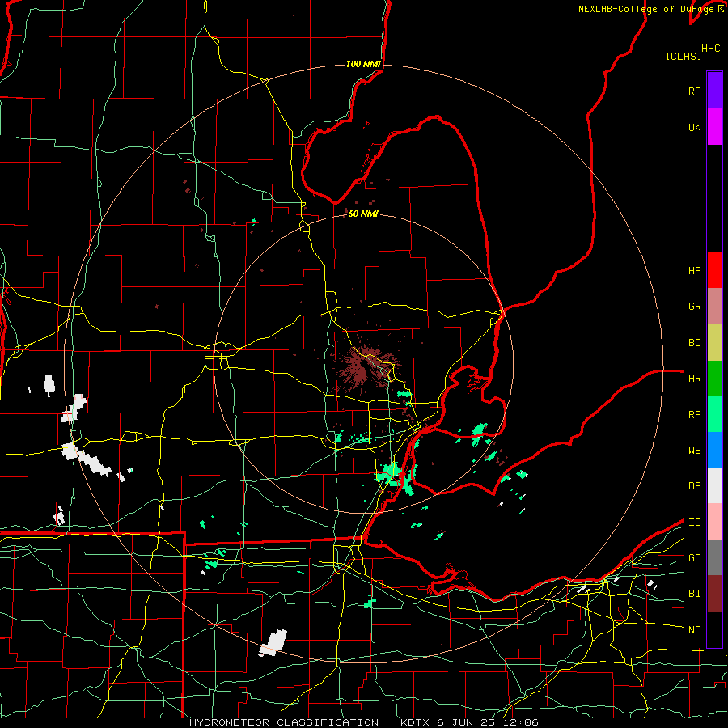
Task: Click the ND legend label
Action: click(x=694, y=630)
